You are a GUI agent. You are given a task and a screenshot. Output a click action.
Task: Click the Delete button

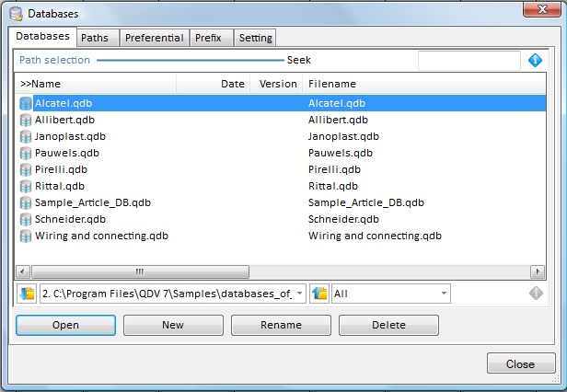[388, 325]
